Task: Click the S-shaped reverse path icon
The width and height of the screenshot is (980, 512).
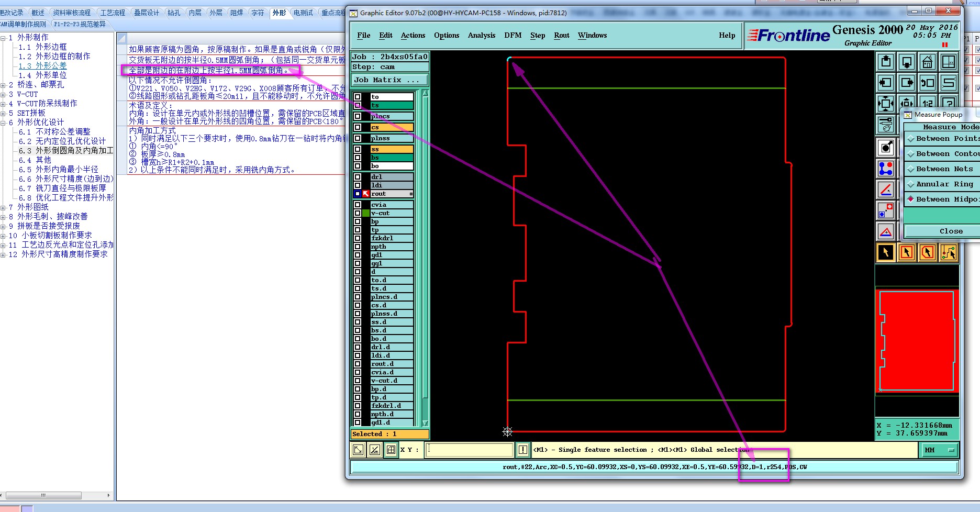Action: tap(949, 83)
